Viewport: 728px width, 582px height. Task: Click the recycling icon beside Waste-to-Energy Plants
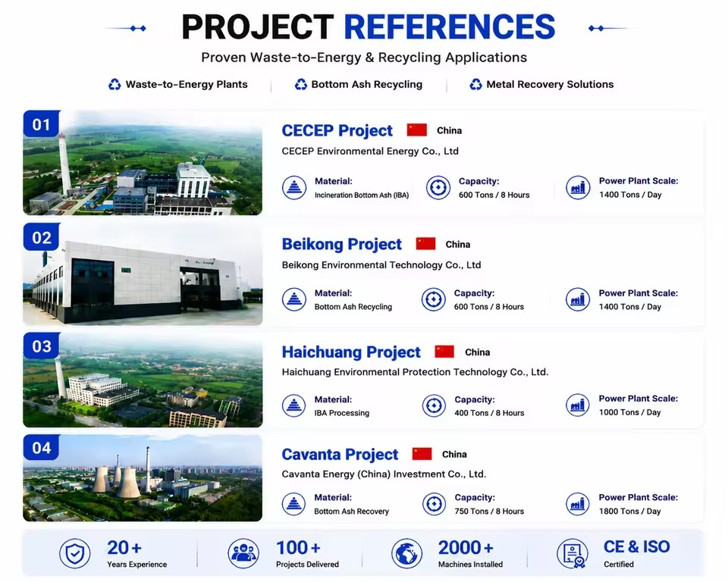pyautogui.click(x=115, y=84)
